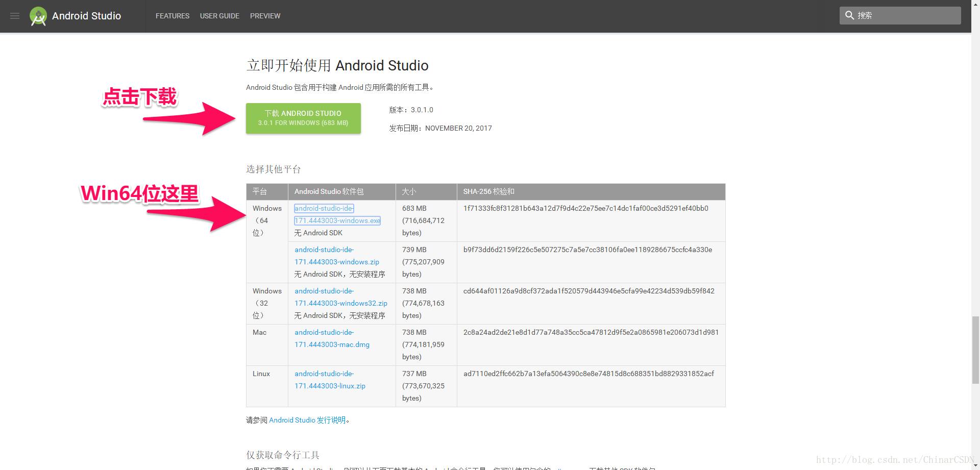Download the mac.dmg package
The width and height of the screenshot is (980, 470).
click(x=332, y=338)
